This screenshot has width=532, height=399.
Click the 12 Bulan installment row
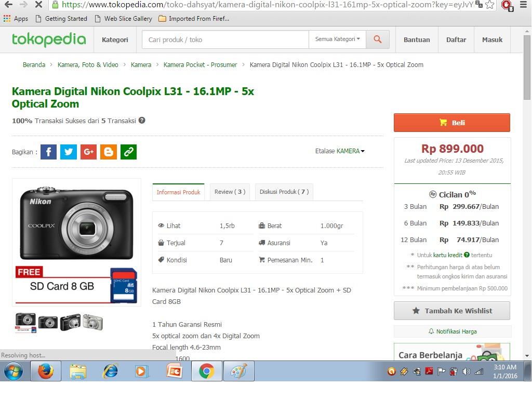449,240
